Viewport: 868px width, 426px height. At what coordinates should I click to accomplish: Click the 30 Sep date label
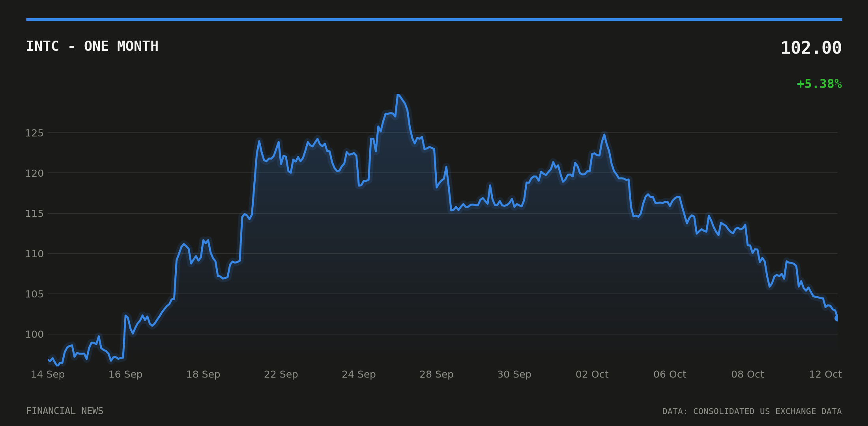514,374
